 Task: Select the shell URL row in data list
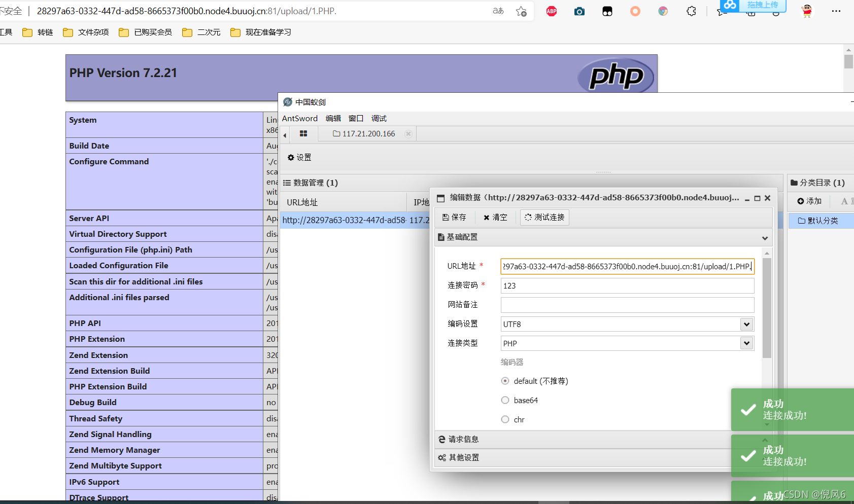[355, 220]
